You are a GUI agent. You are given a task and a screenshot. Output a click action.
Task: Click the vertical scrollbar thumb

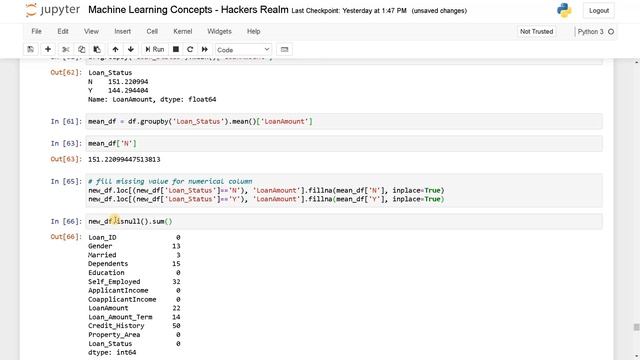pyautogui.click(x=636, y=327)
